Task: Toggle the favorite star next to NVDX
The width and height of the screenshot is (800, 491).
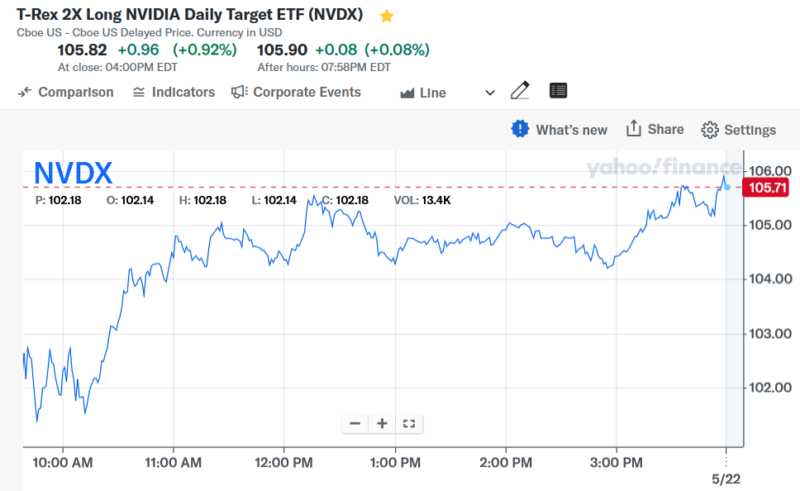Action: [x=387, y=16]
